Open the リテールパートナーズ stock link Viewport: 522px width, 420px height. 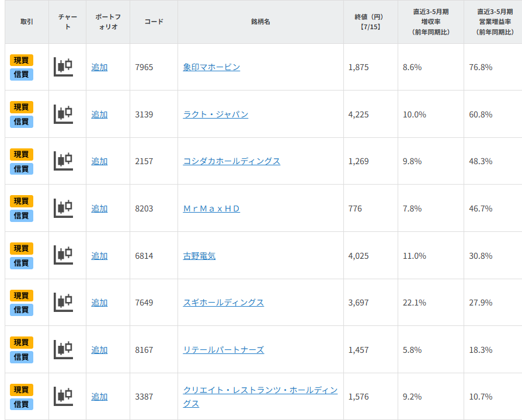coord(223,350)
